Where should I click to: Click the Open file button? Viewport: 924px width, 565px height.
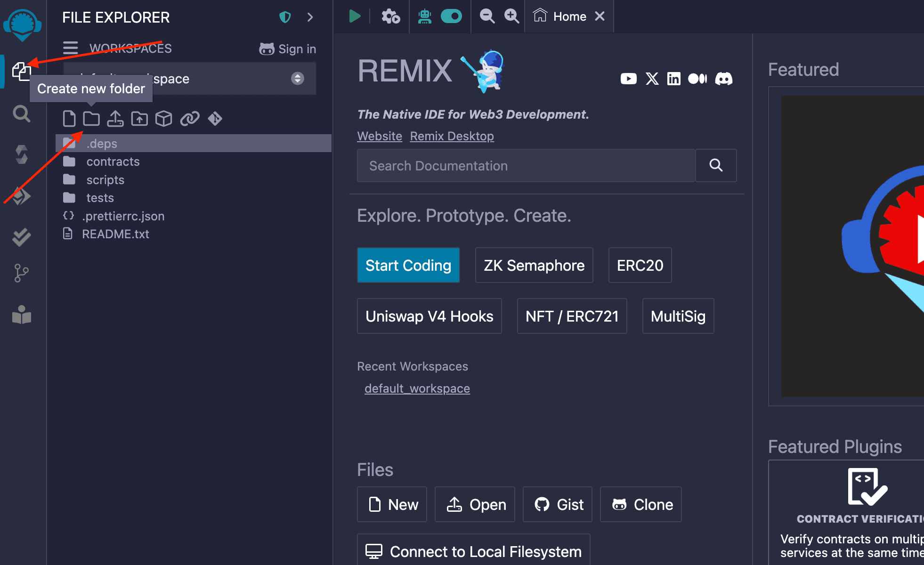click(x=475, y=504)
